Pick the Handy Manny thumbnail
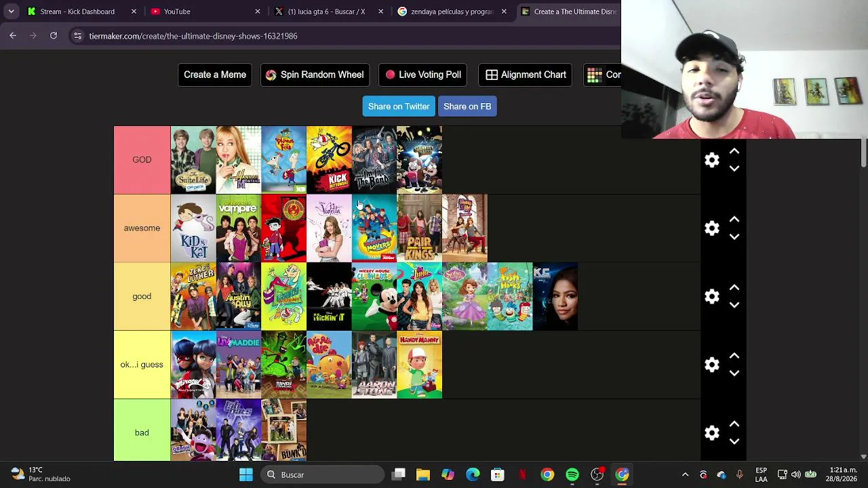 pyautogui.click(x=420, y=365)
